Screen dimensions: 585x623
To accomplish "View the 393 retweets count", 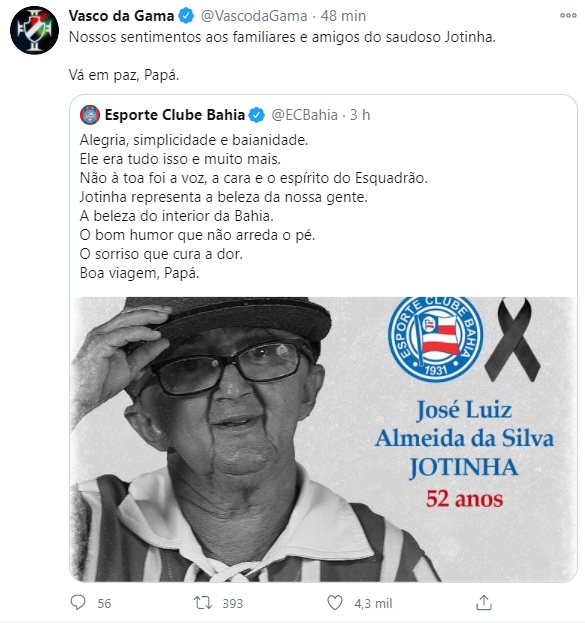I will (232, 603).
